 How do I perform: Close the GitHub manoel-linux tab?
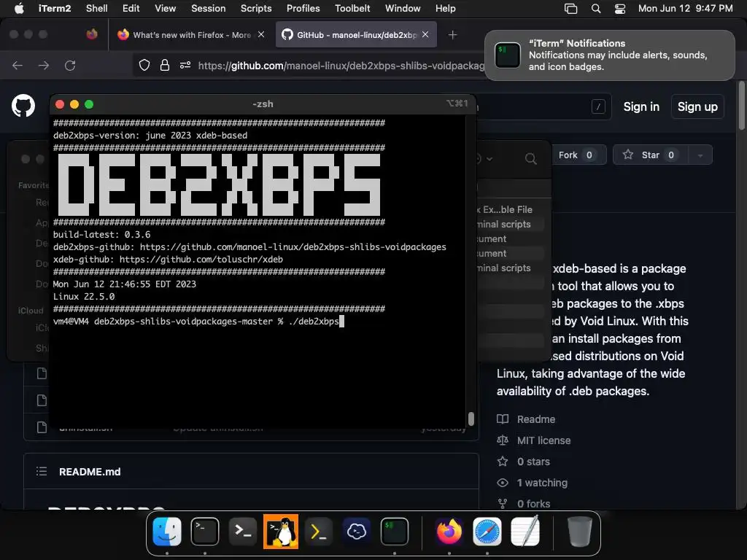425,34
